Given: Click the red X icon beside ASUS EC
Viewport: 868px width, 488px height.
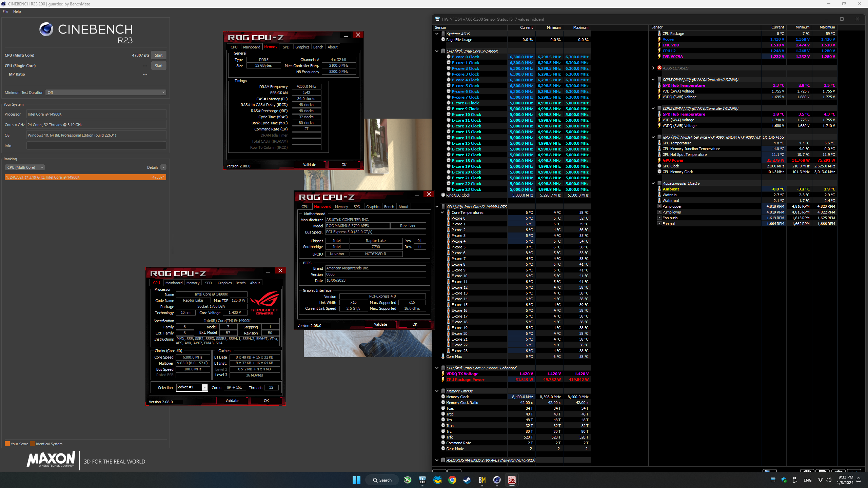Looking at the screenshot, I should pyautogui.click(x=659, y=68).
